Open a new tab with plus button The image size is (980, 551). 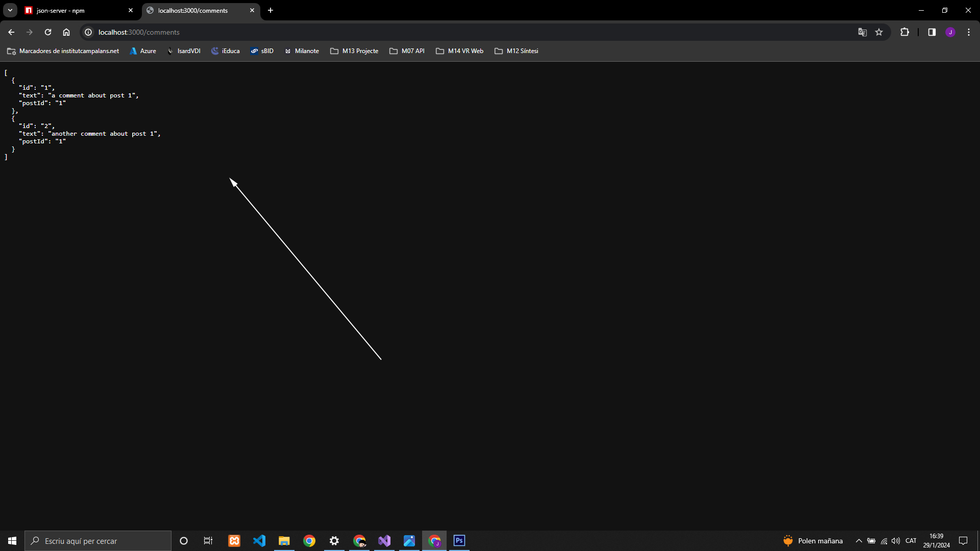[x=271, y=10]
